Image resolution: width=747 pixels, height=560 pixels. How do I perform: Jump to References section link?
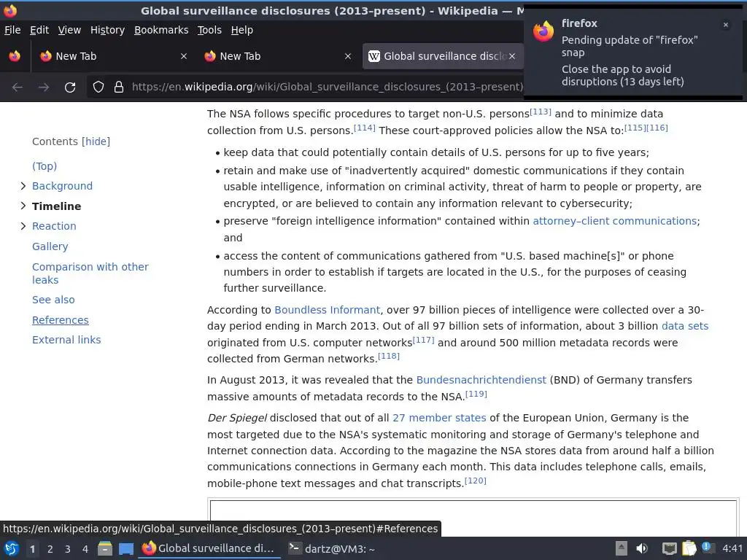pos(61,320)
